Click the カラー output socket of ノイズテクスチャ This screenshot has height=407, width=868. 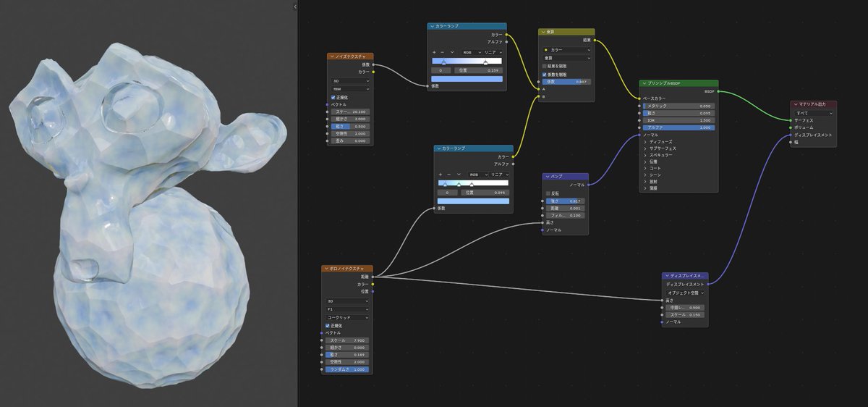373,72
